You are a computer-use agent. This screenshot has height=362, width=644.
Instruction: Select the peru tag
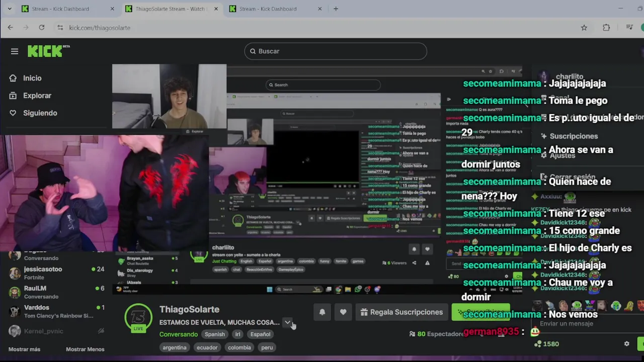point(267,347)
